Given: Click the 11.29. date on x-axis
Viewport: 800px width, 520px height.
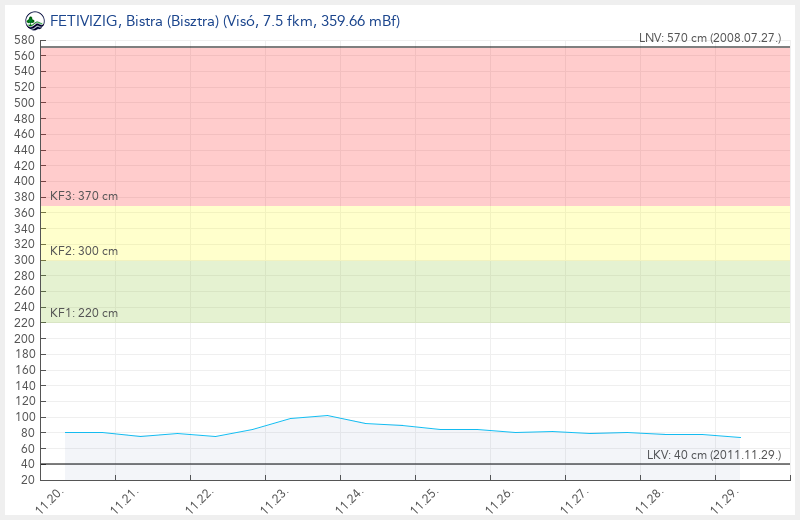Looking at the screenshot, I should tap(727, 499).
